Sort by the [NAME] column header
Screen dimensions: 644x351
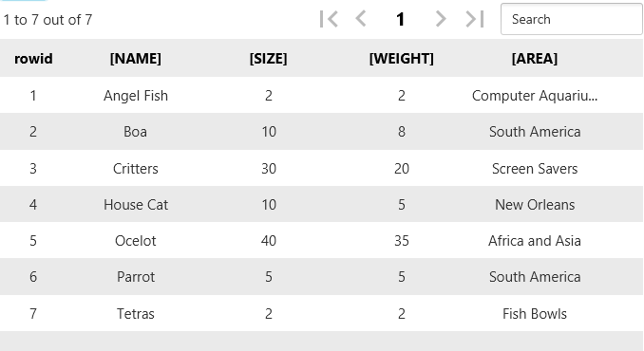(136, 59)
